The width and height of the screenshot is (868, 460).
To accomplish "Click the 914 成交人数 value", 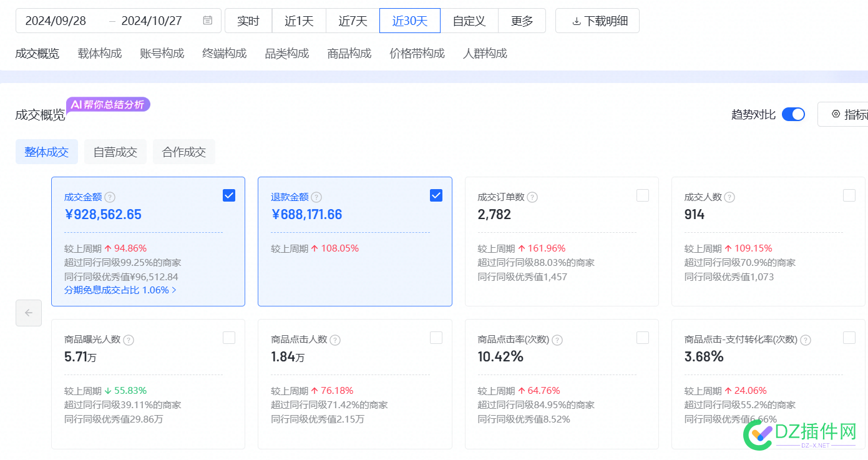I will (695, 215).
